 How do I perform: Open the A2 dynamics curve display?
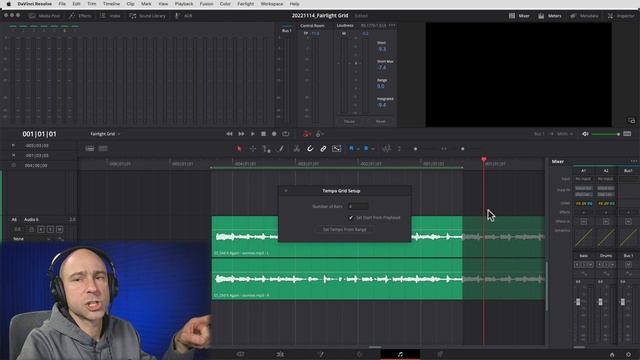click(606, 238)
